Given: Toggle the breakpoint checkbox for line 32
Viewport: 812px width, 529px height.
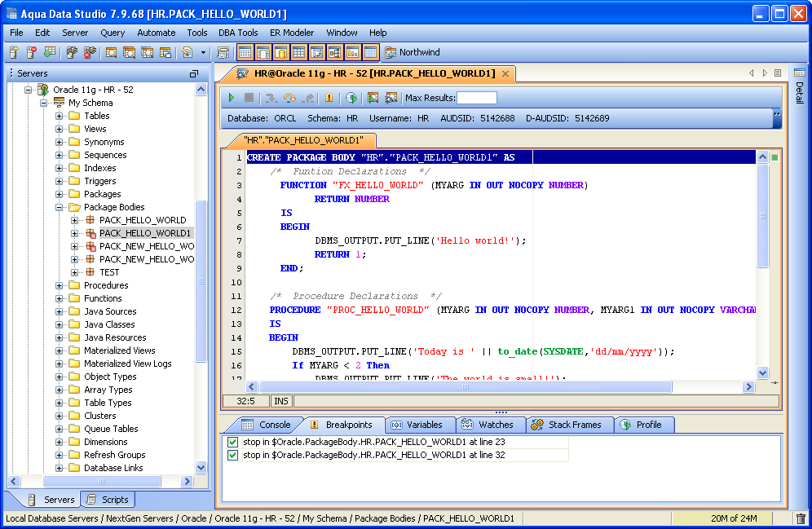Looking at the screenshot, I should point(233,455).
